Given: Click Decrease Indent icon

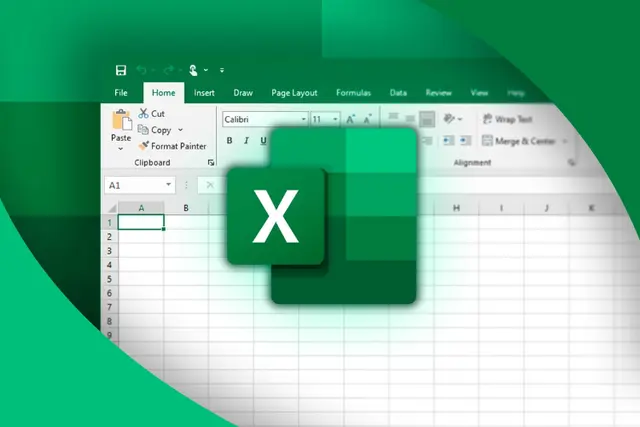Looking at the screenshot, I should click(x=448, y=141).
